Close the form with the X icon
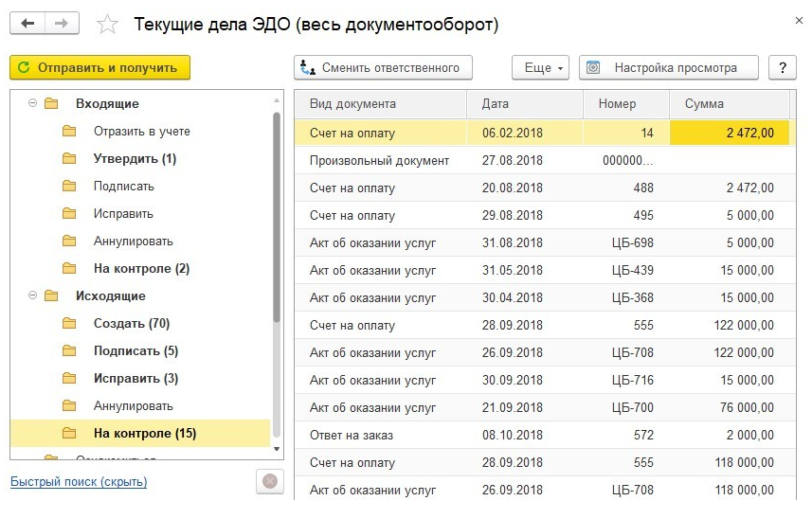The image size is (812, 519). coord(799,21)
